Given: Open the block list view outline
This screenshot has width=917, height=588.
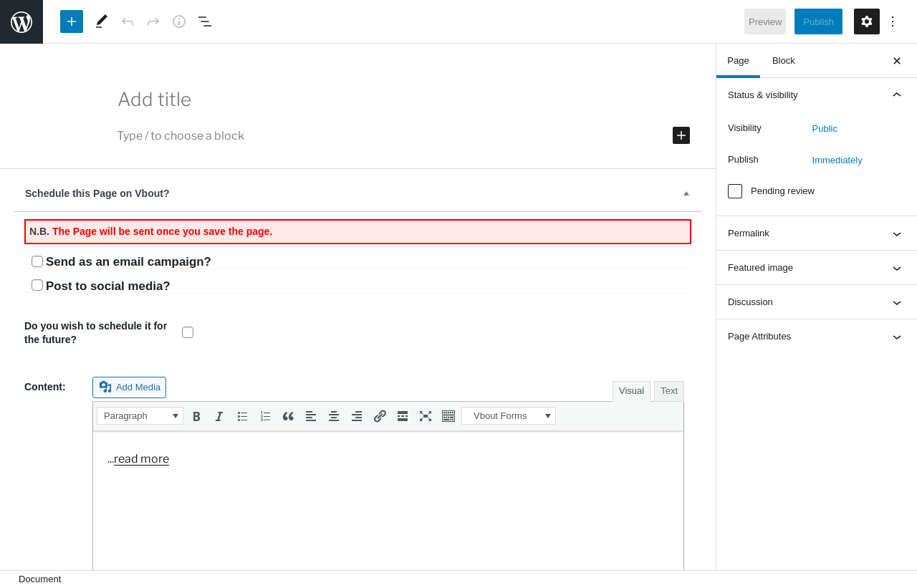Looking at the screenshot, I should click(205, 21).
